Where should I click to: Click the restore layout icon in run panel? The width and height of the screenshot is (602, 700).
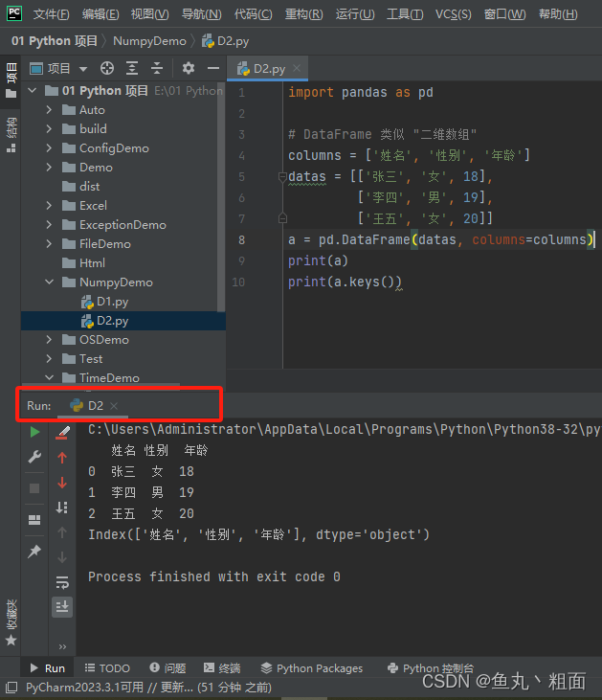coord(34,520)
